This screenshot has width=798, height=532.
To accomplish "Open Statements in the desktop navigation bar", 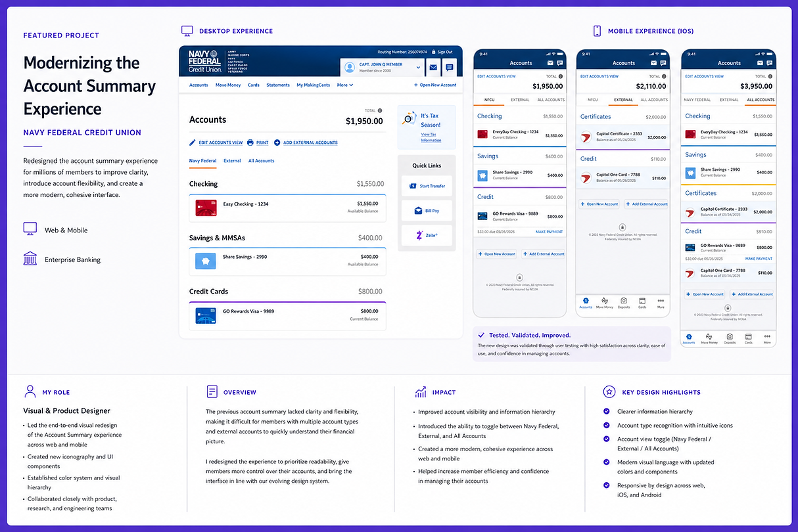I will click(x=278, y=85).
